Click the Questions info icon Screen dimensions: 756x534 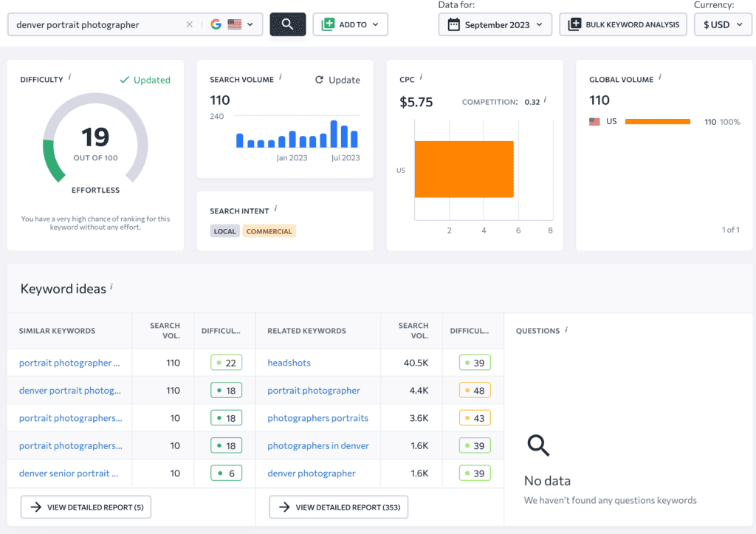[x=566, y=329]
